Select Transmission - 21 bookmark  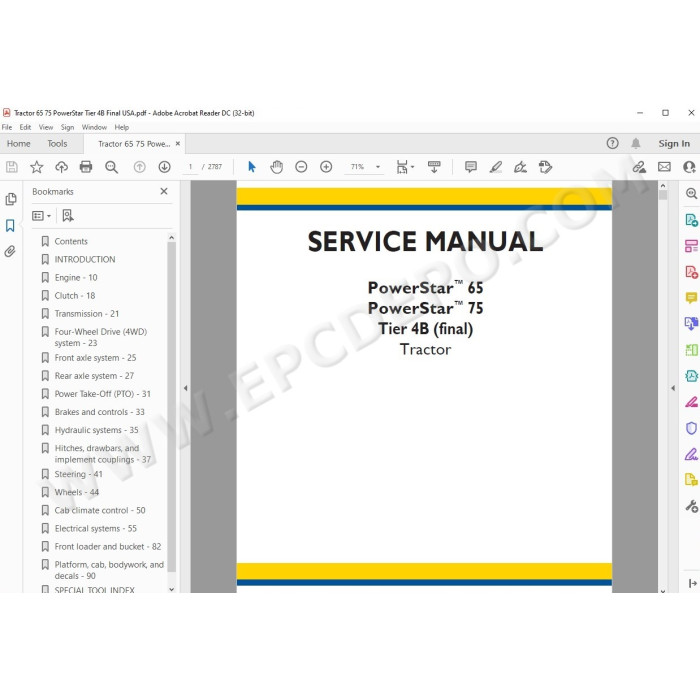click(87, 314)
